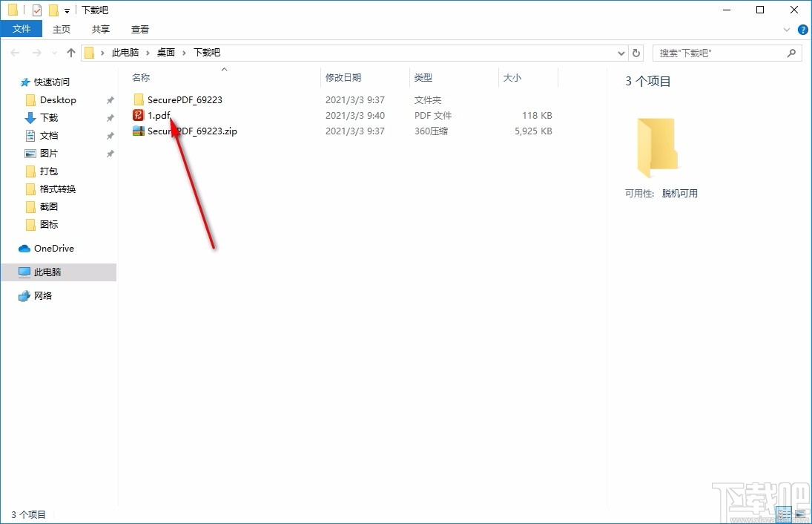Open the quick access toolbar customization dropdown
This screenshot has height=524, width=812.
coord(67,10)
